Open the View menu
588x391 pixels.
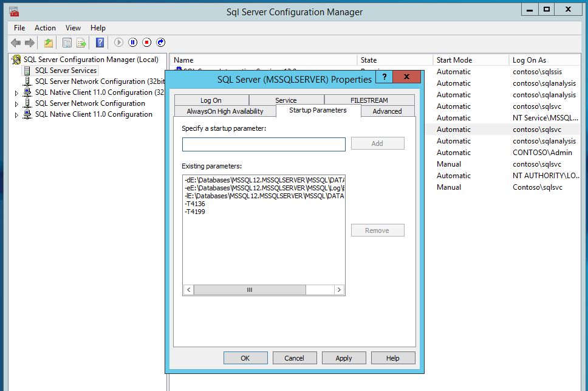(x=73, y=28)
